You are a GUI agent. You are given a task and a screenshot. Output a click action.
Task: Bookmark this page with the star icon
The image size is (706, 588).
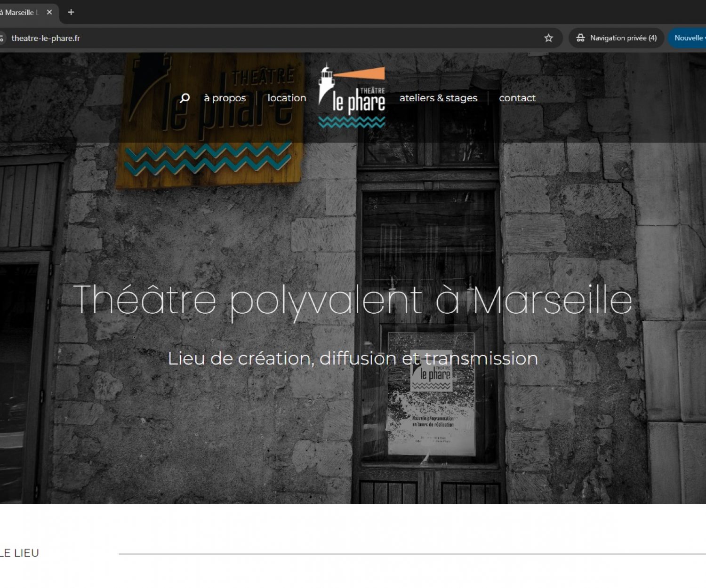coord(548,38)
